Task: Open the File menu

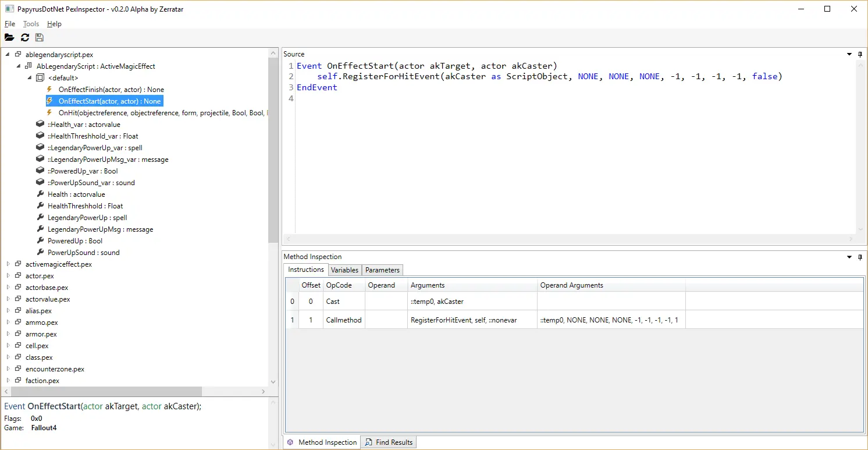Action: [x=10, y=24]
